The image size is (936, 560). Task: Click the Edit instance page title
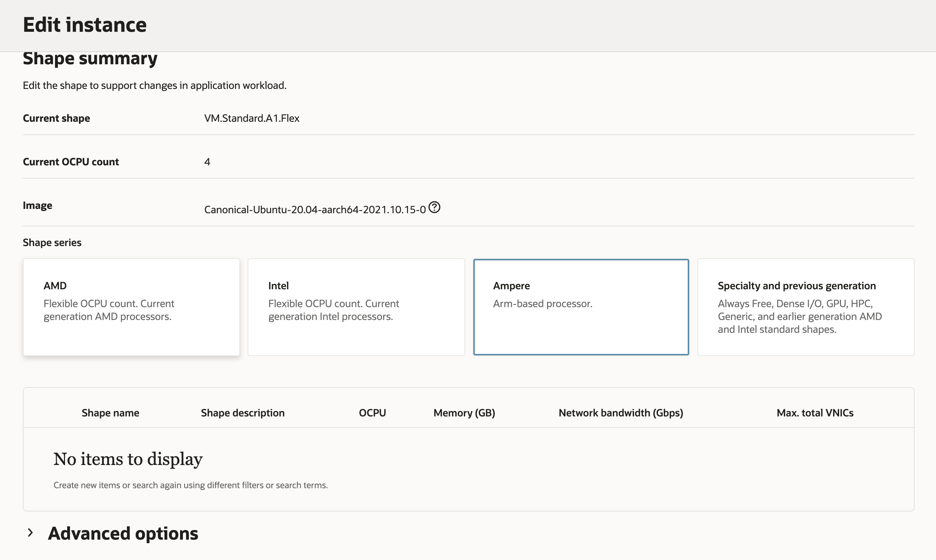pos(85,25)
